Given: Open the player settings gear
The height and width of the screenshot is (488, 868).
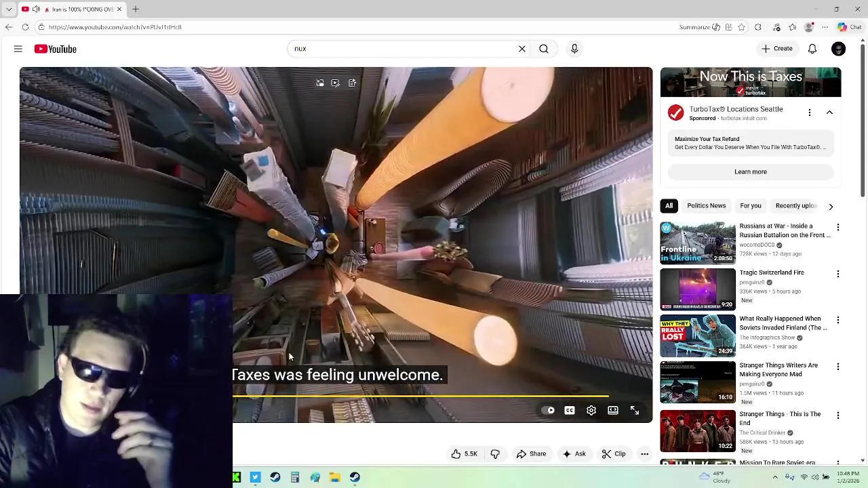Looking at the screenshot, I should 591,410.
